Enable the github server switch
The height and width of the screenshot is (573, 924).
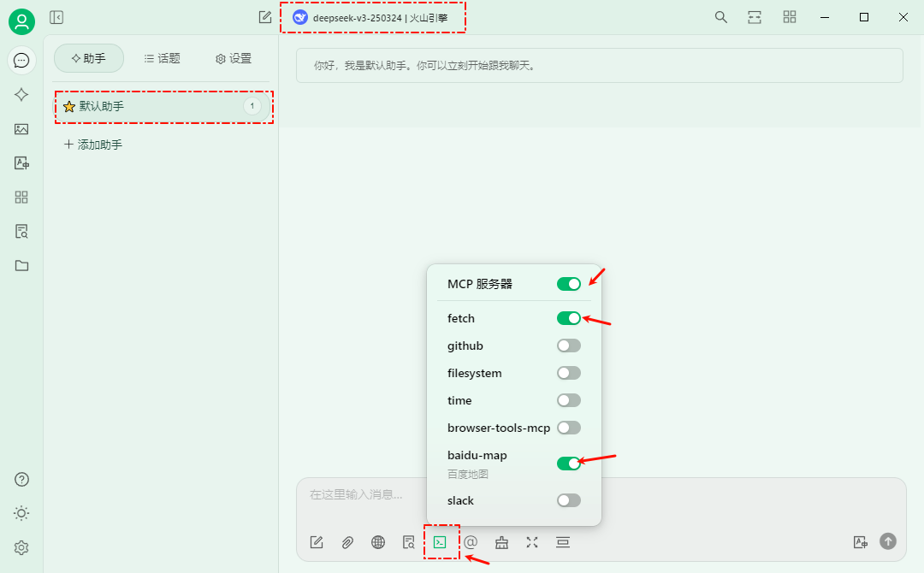click(x=569, y=346)
